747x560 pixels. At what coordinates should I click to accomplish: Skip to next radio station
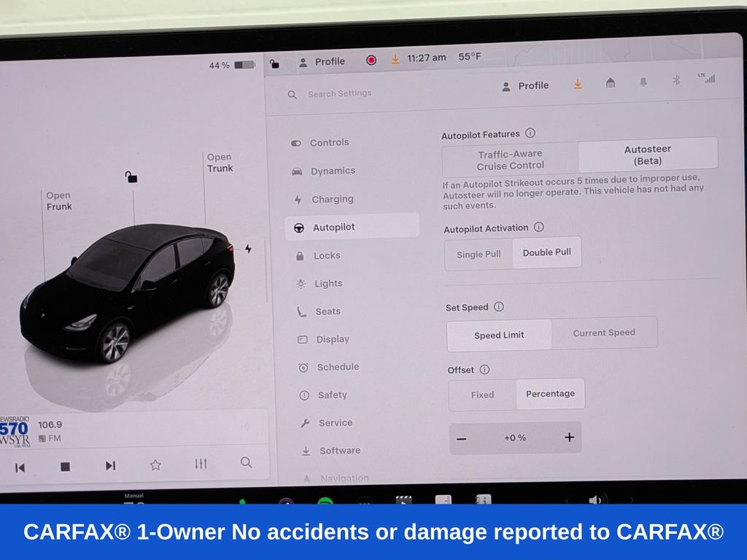(x=110, y=465)
